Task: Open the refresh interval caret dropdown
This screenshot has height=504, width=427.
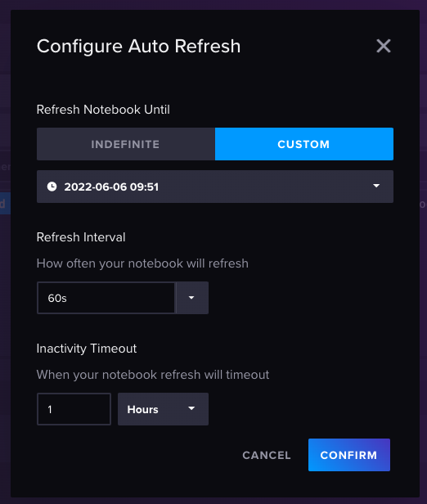Action: [x=191, y=298]
